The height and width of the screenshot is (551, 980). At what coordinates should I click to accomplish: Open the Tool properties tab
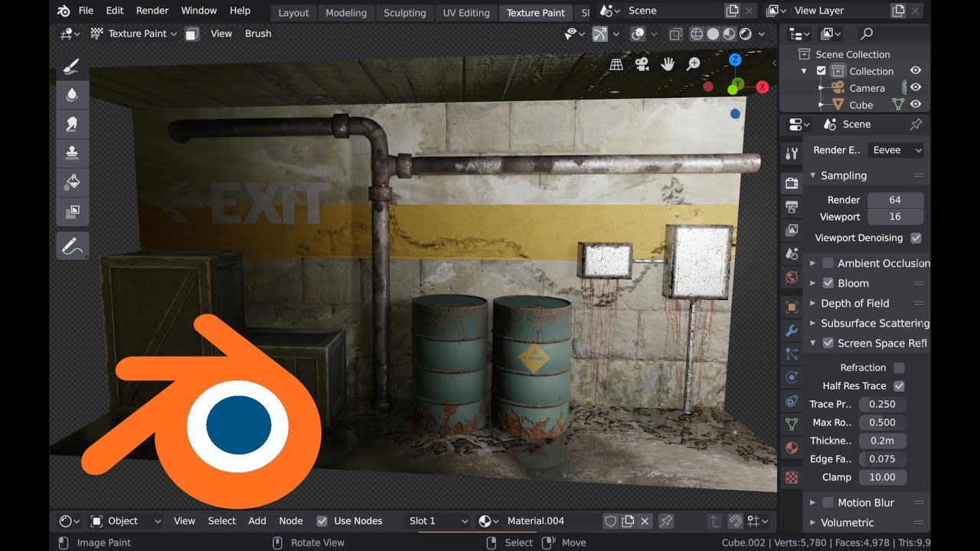click(792, 153)
